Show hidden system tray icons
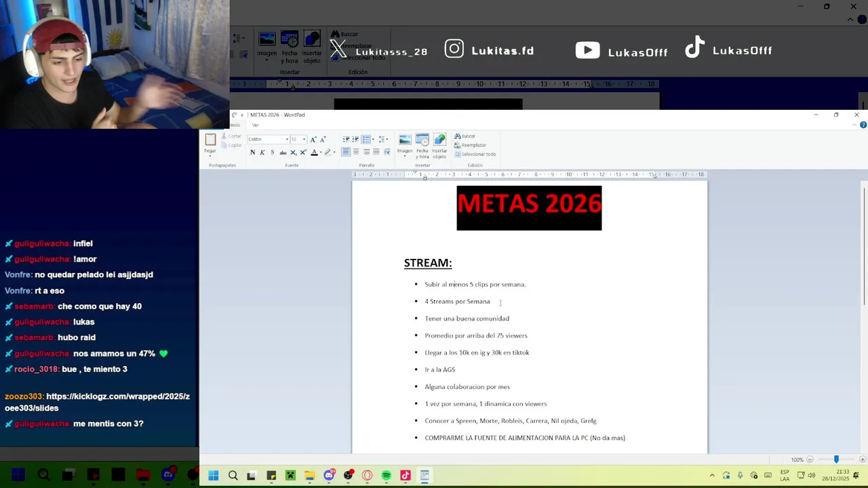The image size is (868, 488). 712,476
